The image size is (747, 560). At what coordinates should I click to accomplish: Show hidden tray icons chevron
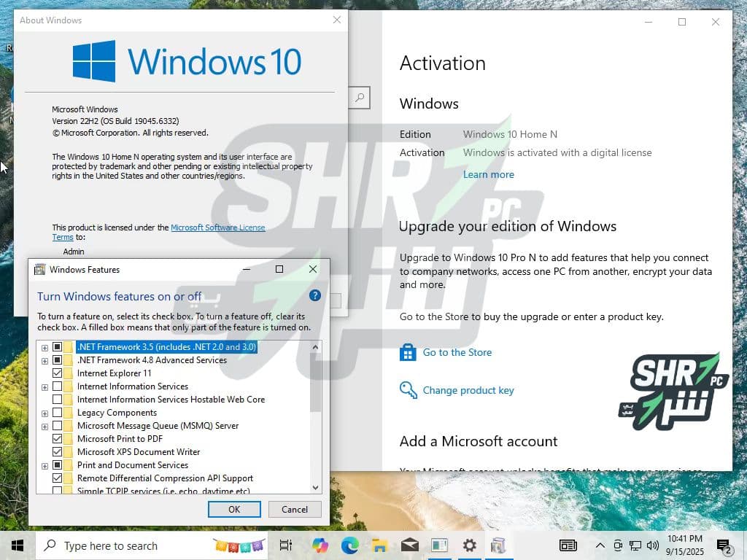pos(600,545)
